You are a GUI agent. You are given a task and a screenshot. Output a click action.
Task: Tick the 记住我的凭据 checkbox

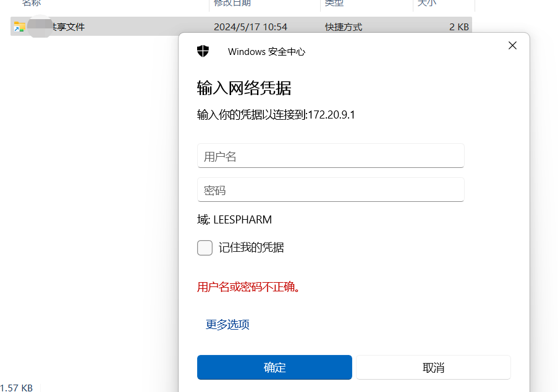(205, 248)
